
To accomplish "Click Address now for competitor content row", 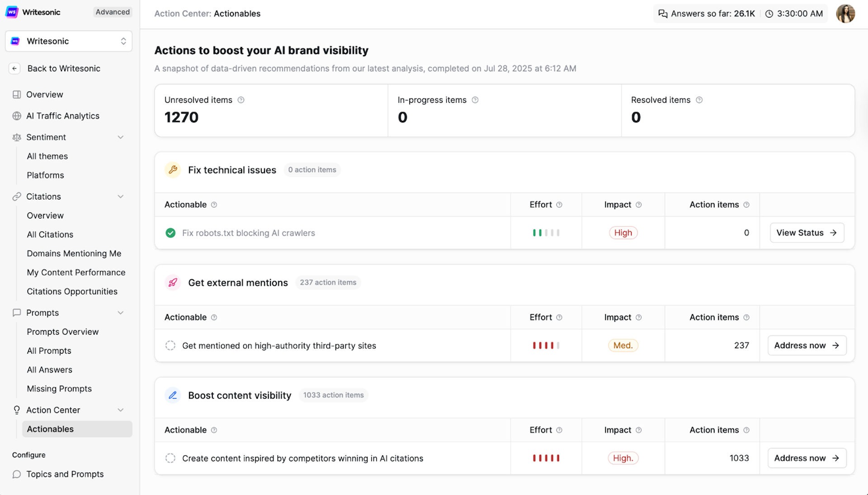I will (x=807, y=458).
